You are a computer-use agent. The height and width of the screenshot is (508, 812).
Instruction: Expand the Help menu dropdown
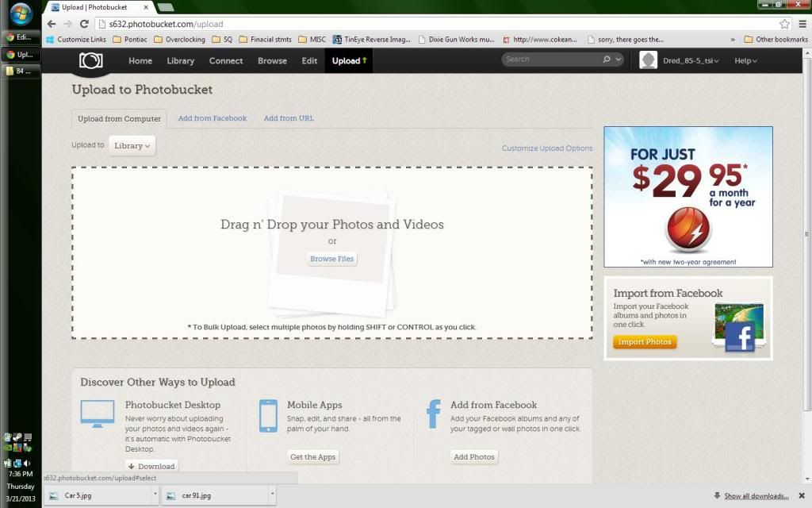(745, 61)
